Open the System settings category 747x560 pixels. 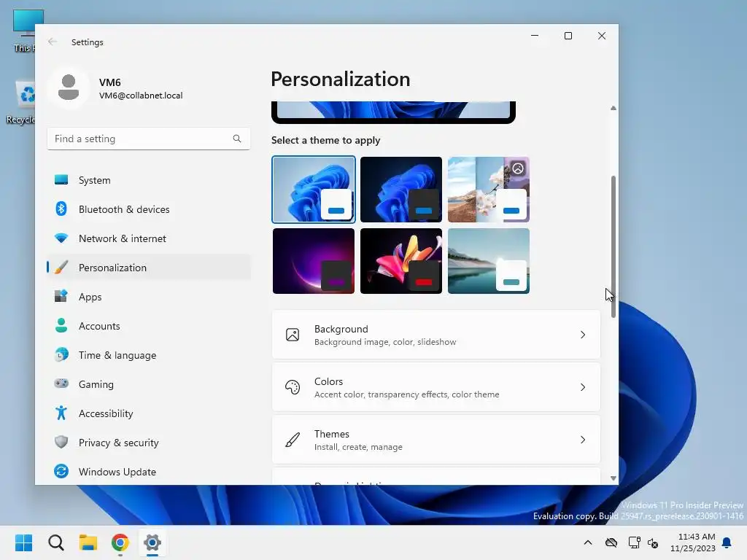coord(149,180)
